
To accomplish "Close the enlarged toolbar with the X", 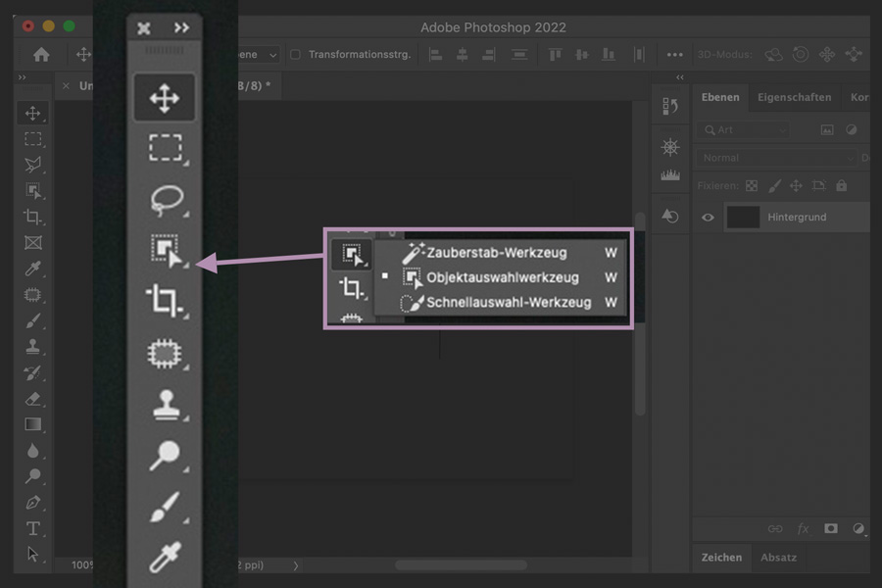I will [x=144, y=28].
